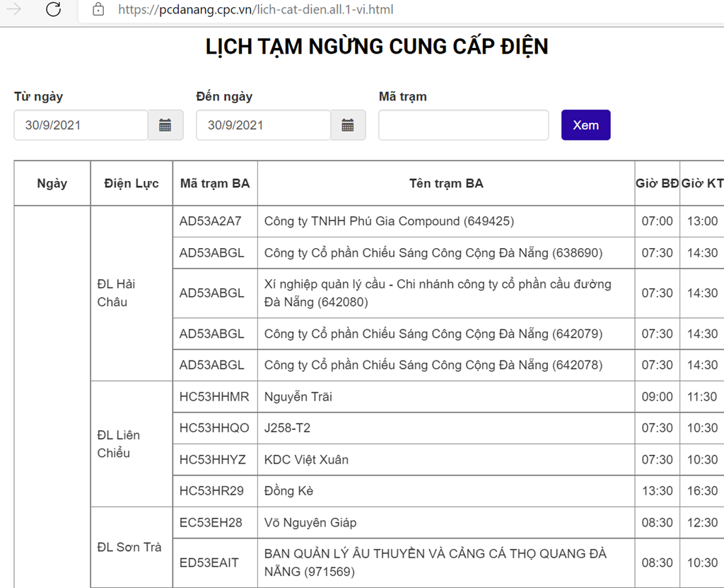The image size is (724, 588).
Task: Click the Đến ngày date field
Action: click(x=263, y=125)
